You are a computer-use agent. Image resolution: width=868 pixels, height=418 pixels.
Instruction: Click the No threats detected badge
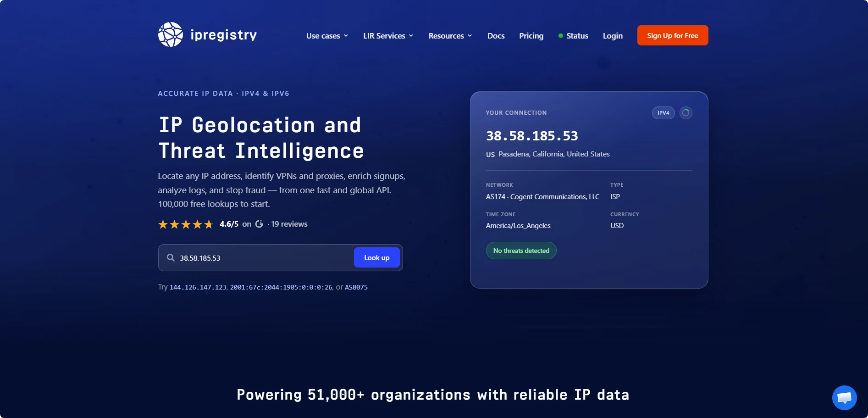521,251
